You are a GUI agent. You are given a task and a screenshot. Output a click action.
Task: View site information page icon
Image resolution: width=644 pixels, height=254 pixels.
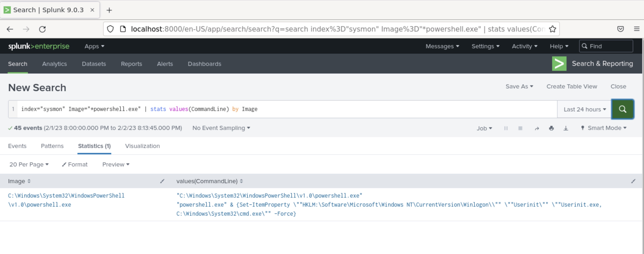123,29
